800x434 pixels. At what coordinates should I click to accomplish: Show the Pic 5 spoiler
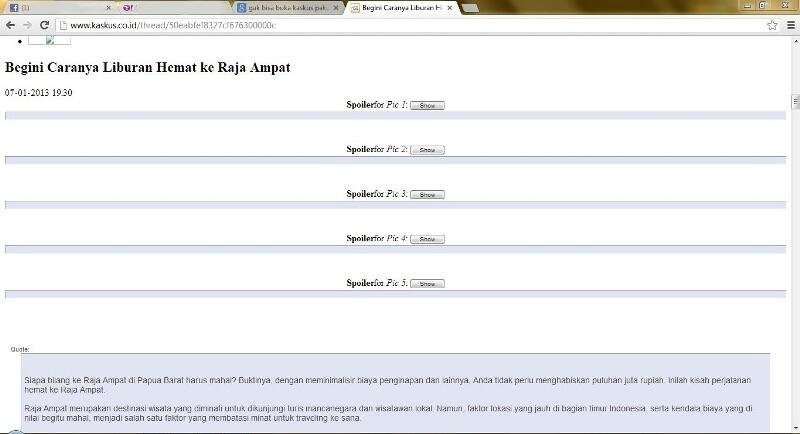pyautogui.click(x=427, y=284)
